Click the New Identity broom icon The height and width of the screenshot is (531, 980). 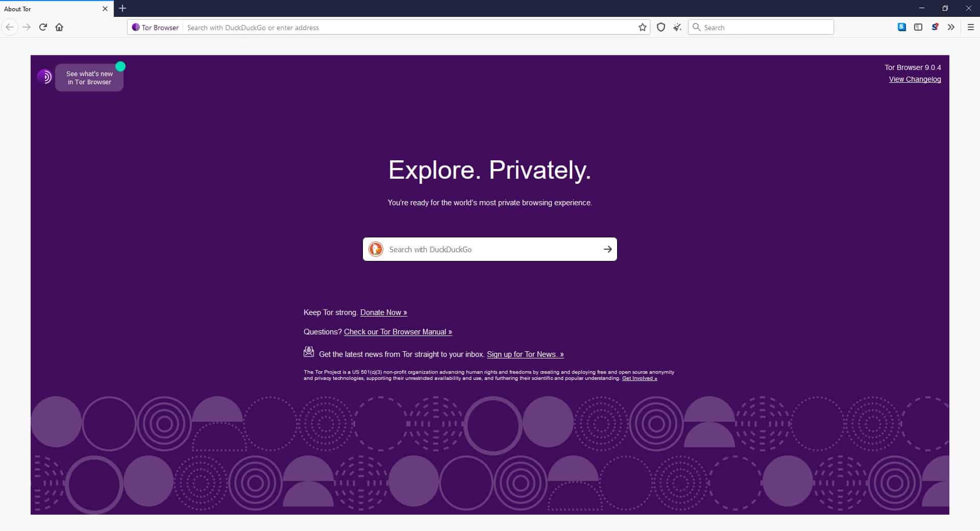[677, 28]
